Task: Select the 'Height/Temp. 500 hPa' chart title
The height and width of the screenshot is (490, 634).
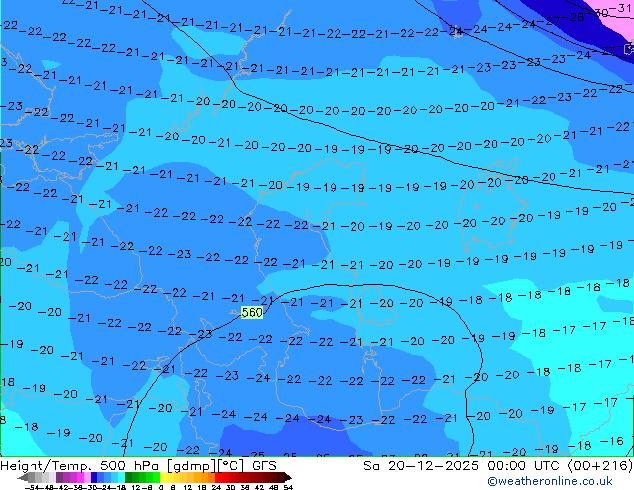Action: click(81, 466)
